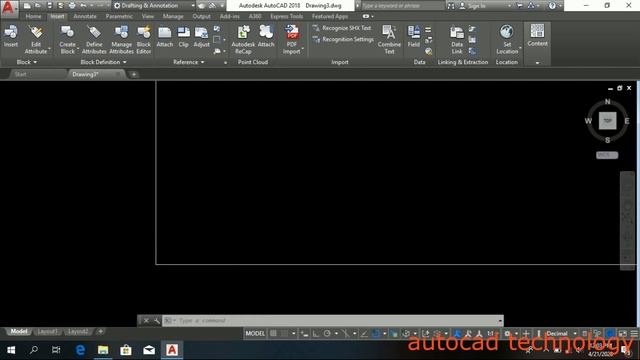Open Define Attributes

pyautogui.click(x=94, y=39)
